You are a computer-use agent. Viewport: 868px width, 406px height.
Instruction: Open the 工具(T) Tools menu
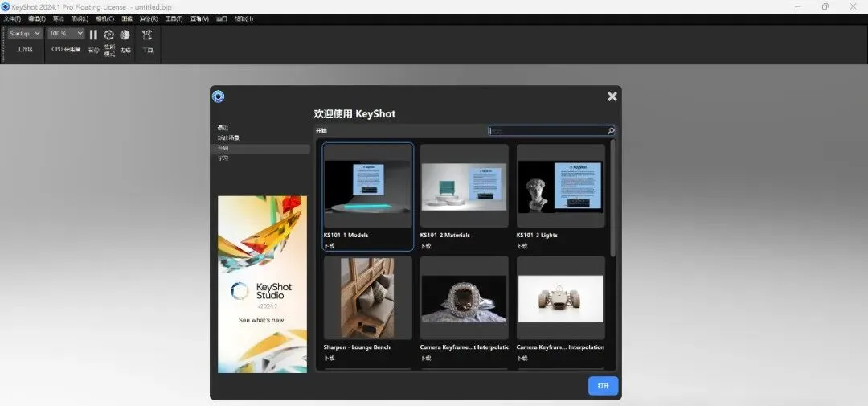pyautogui.click(x=174, y=18)
